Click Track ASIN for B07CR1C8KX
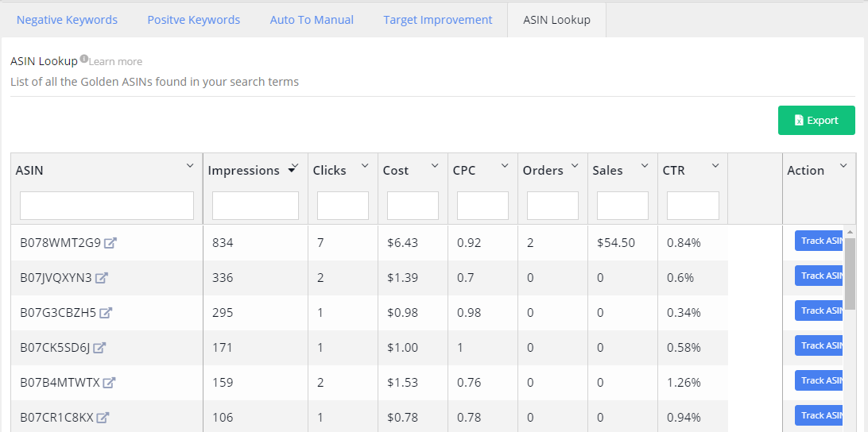 pyautogui.click(x=820, y=415)
